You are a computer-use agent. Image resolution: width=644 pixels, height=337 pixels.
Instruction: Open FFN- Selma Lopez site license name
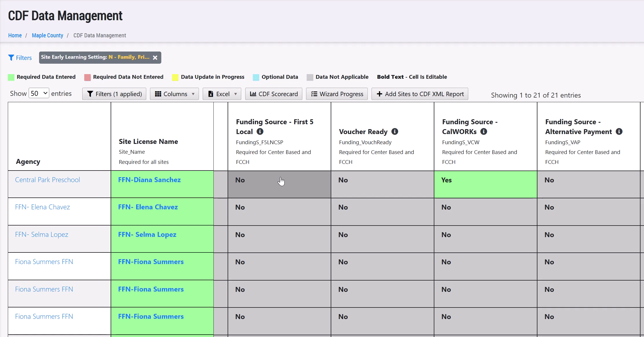coord(147,235)
